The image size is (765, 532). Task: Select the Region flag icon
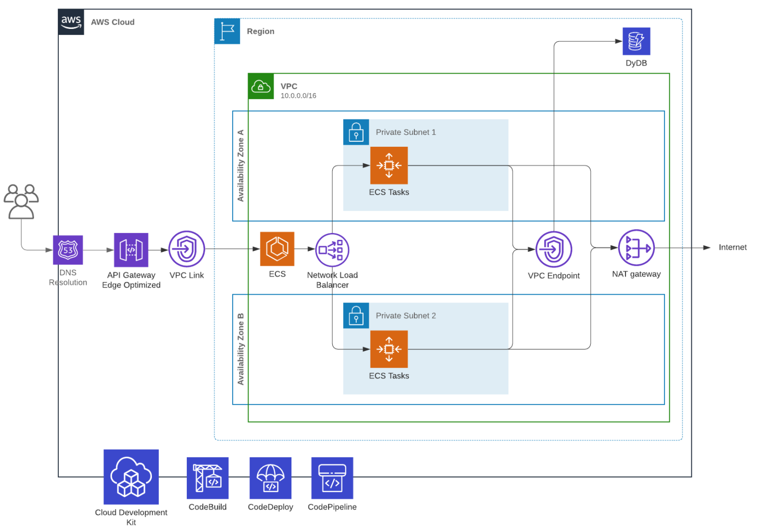coord(227,31)
